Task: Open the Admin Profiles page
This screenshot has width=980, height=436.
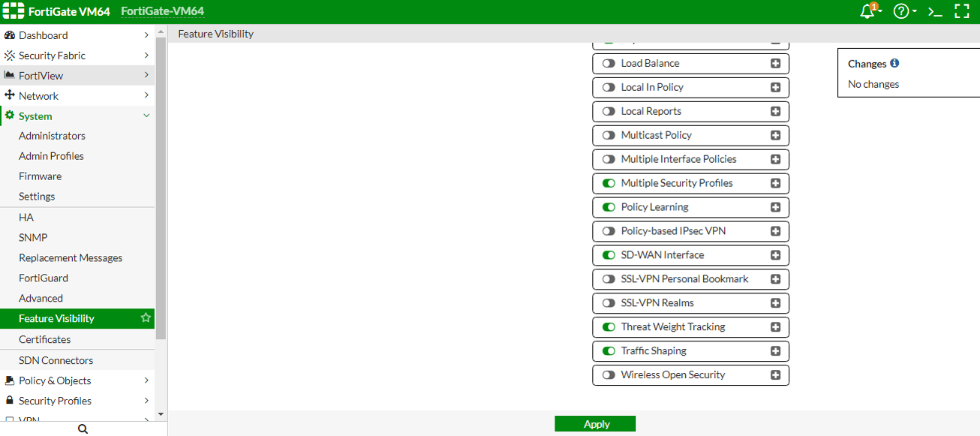Action: coord(51,156)
